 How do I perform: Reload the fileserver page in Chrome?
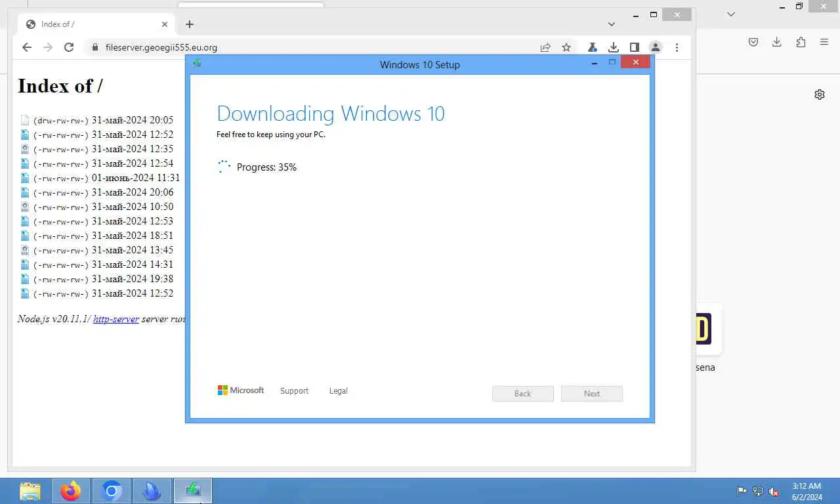[69, 47]
